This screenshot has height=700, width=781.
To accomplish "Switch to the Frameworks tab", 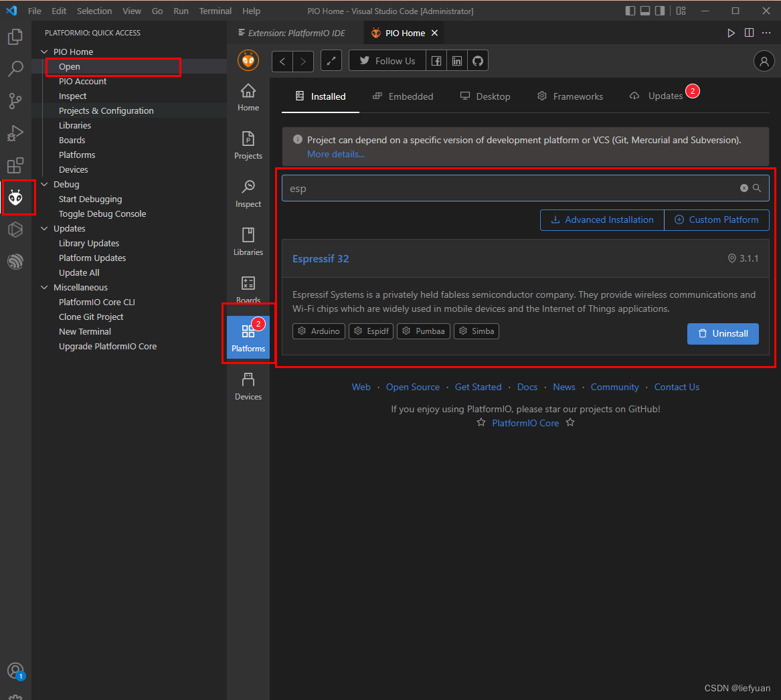I will (x=570, y=96).
